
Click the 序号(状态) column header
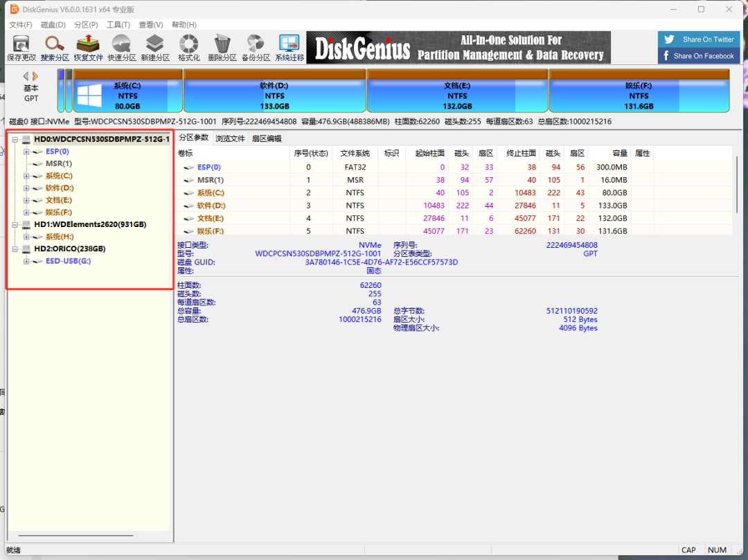click(310, 153)
